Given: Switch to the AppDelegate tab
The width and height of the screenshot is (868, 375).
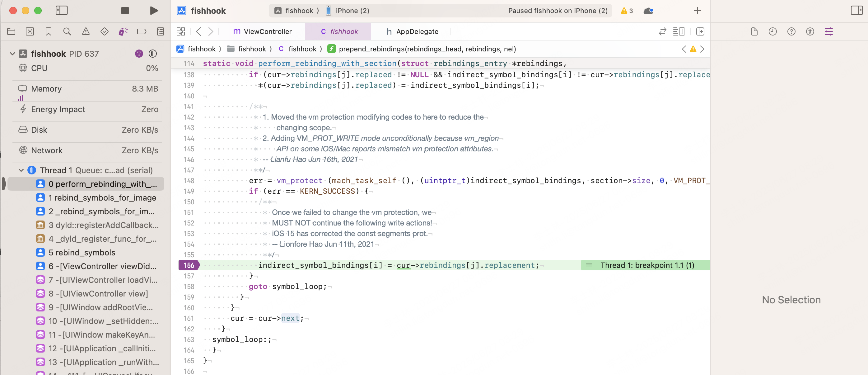Looking at the screenshot, I should 412,32.
